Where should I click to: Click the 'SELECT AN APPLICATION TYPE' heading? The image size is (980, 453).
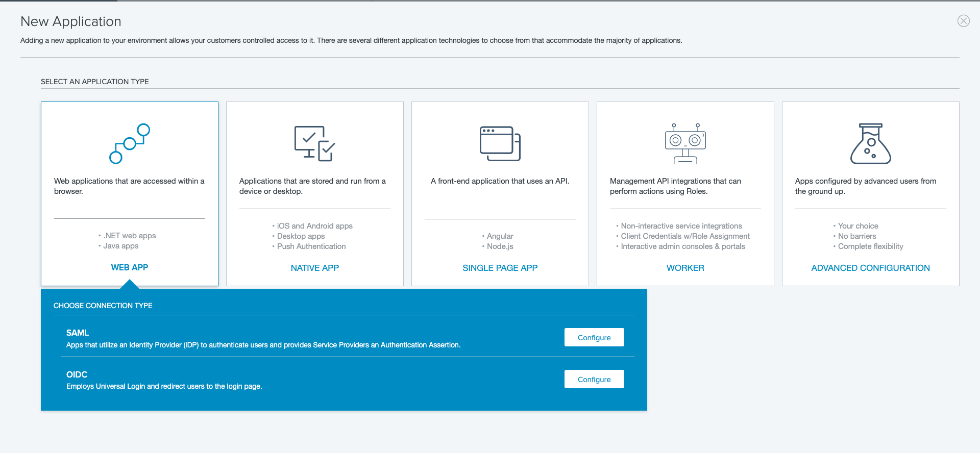coord(95,82)
